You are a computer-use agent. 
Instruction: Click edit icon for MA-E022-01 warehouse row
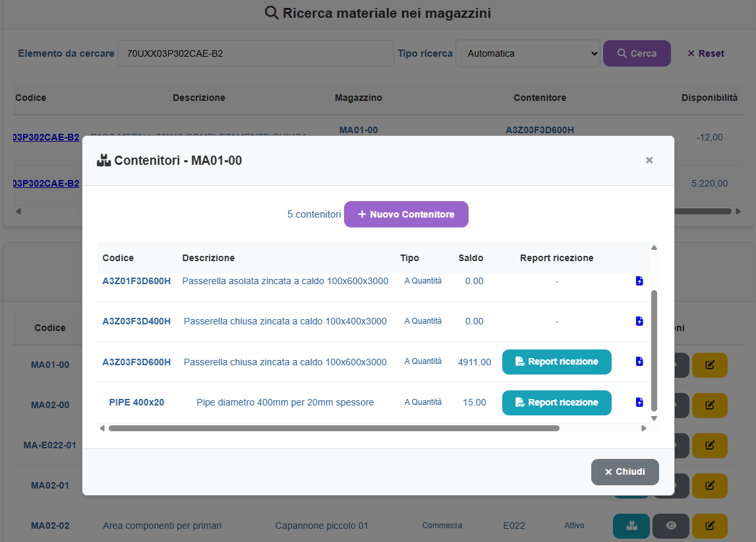tap(710, 445)
